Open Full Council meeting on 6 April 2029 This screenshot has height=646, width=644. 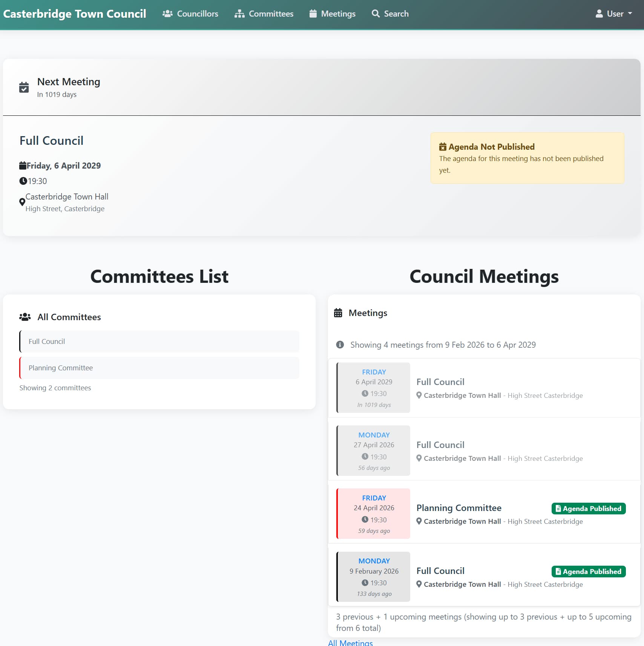coord(440,382)
